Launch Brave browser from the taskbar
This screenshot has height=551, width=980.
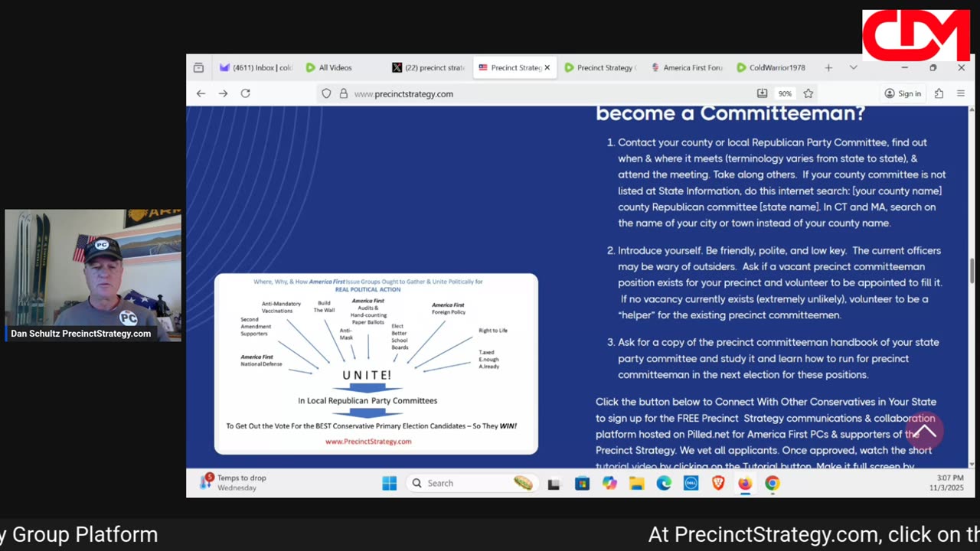point(718,483)
